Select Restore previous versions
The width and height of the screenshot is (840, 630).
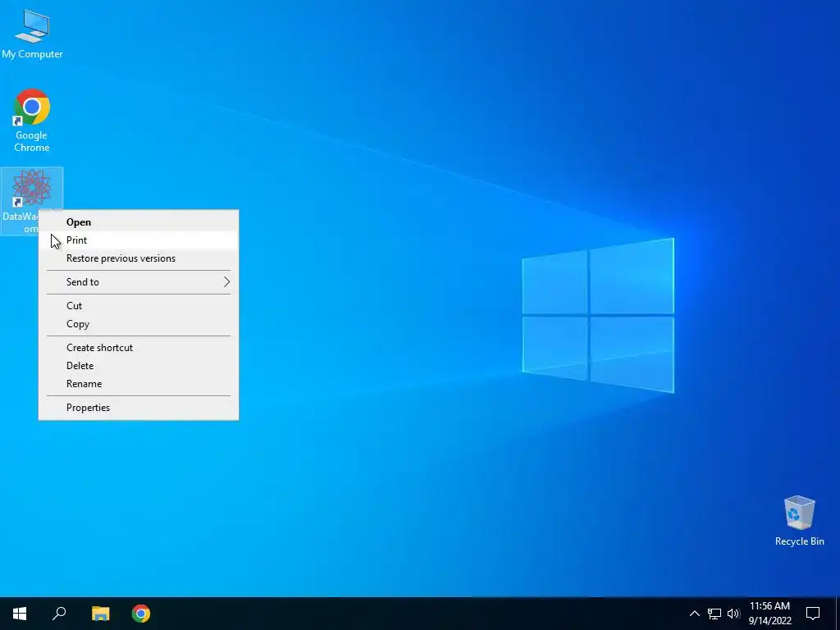pos(139,258)
